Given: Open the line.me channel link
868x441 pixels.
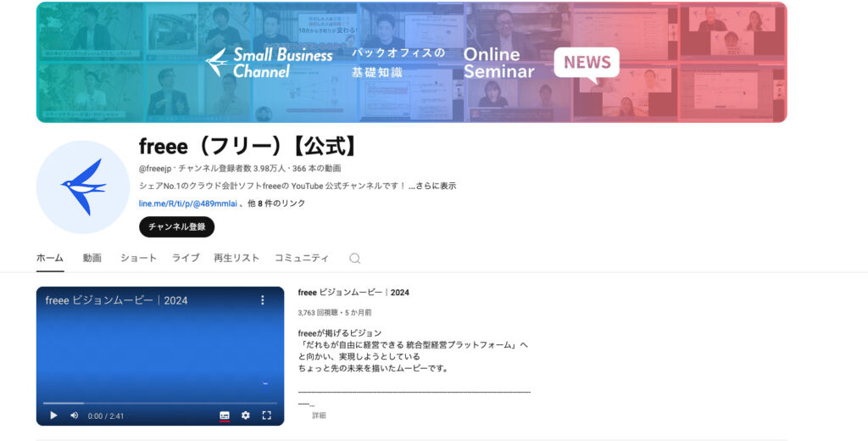Looking at the screenshot, I should (x=187, y=204).
